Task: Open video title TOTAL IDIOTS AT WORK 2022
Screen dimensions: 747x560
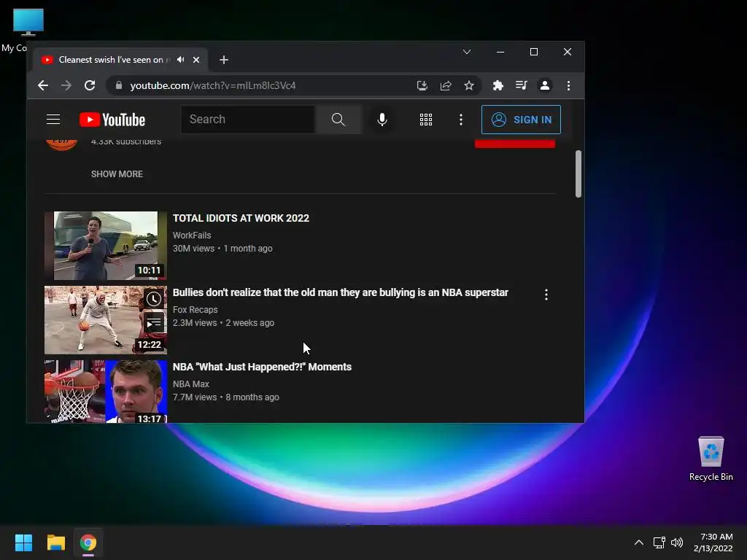Action: tap(241, 218)
